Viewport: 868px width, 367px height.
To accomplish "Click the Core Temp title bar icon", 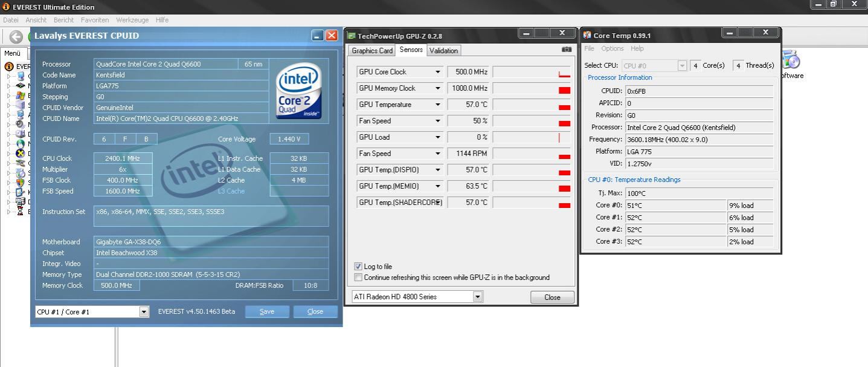I will click(588, 36).
